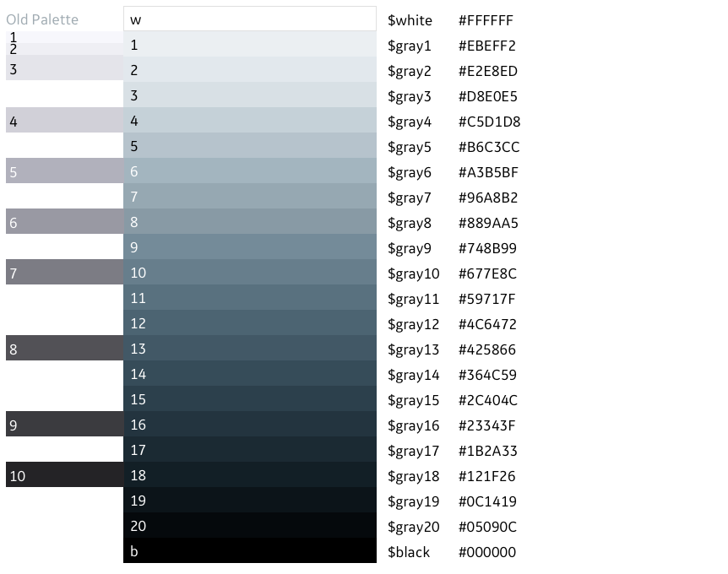
Task: Click hex value #889AA5
Action: (488, 223)
